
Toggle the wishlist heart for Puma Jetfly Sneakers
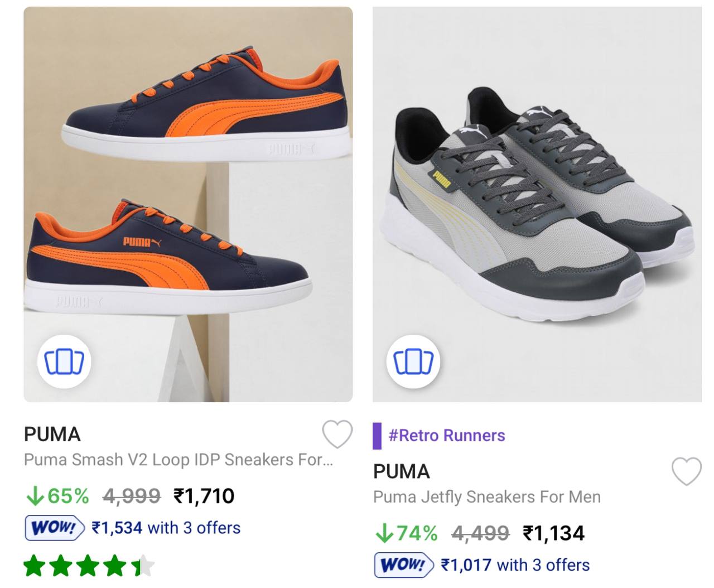686,471
